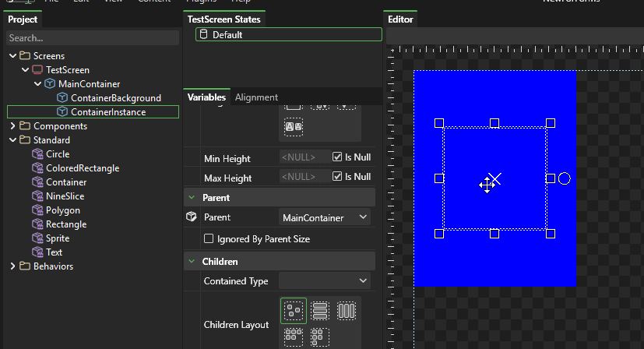Expand the Components folder

(x=12, y=126)
